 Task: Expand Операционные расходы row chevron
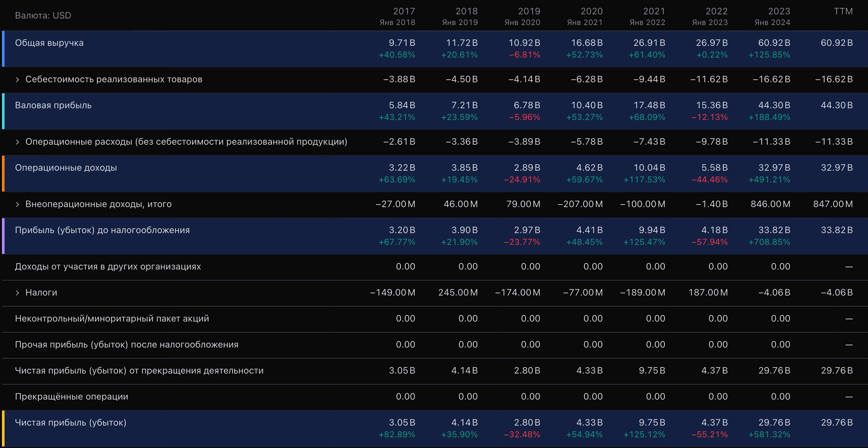pos(18,142)
